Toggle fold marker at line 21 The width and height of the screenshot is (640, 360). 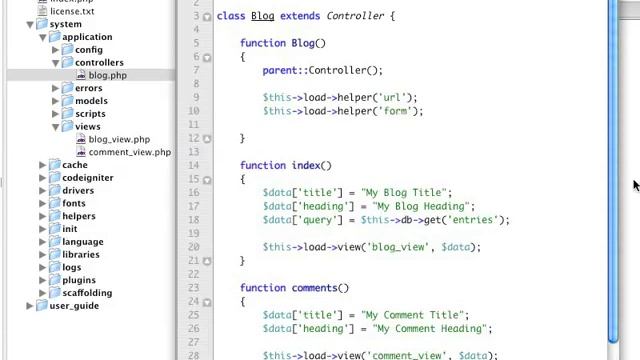(207, 261)
